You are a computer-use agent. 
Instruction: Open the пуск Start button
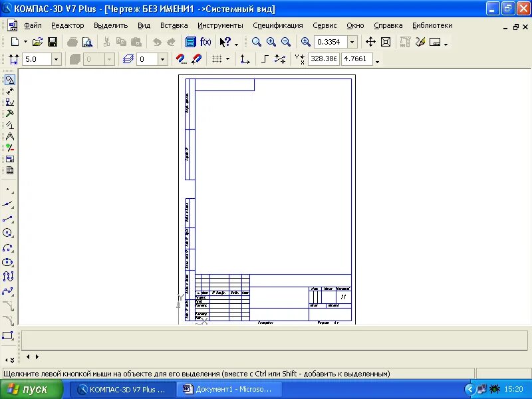pyautogui.click(x=31, y=389)
